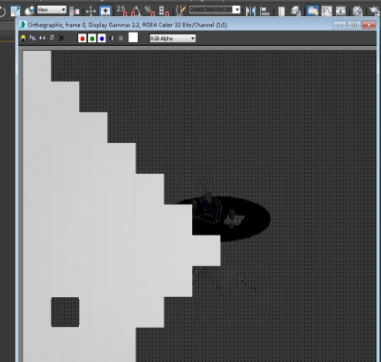Open the View reference coordinate dropdown
This screenshot has width=381, height=362.
point(52,10)
